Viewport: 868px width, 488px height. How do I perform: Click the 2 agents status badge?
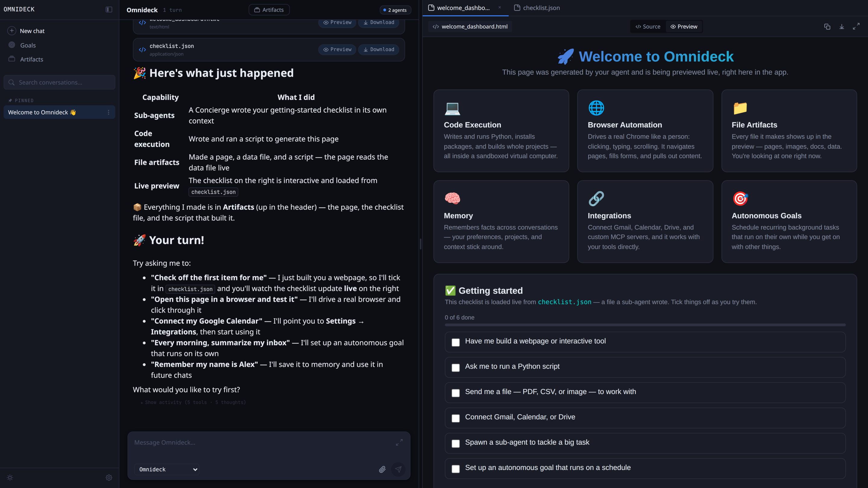(395, 10)
